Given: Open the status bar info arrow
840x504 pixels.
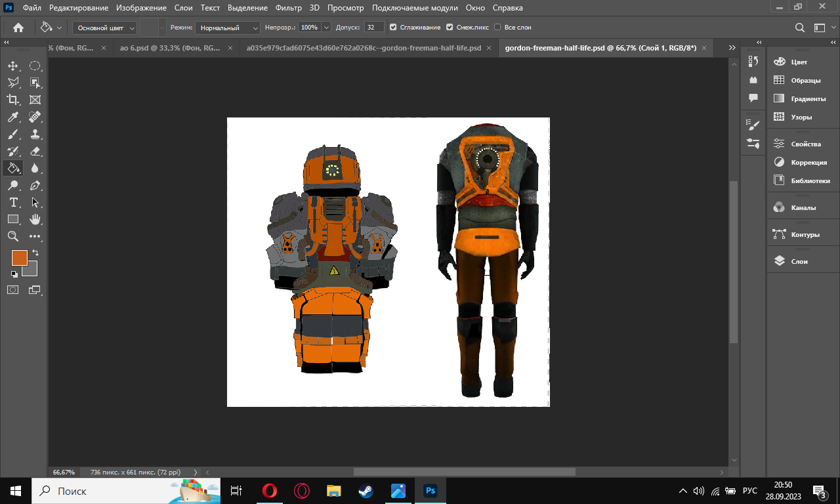Looking at the screenshot, I should pyautogui.click(x=196, y=472).
